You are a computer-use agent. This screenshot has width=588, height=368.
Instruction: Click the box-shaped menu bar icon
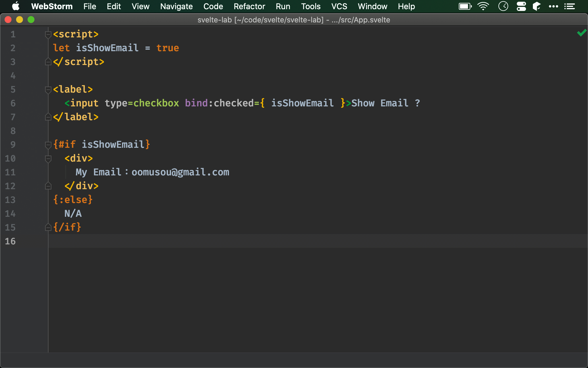(537, 6)
